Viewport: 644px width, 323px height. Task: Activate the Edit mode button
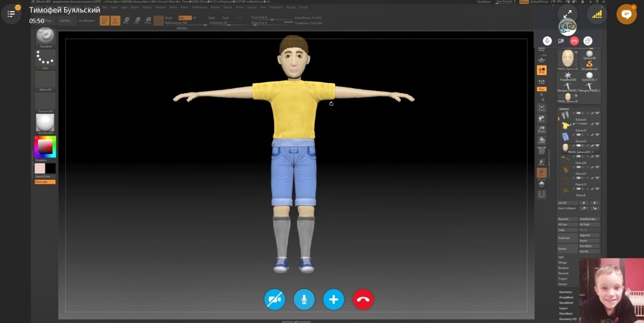click(105, 20)
